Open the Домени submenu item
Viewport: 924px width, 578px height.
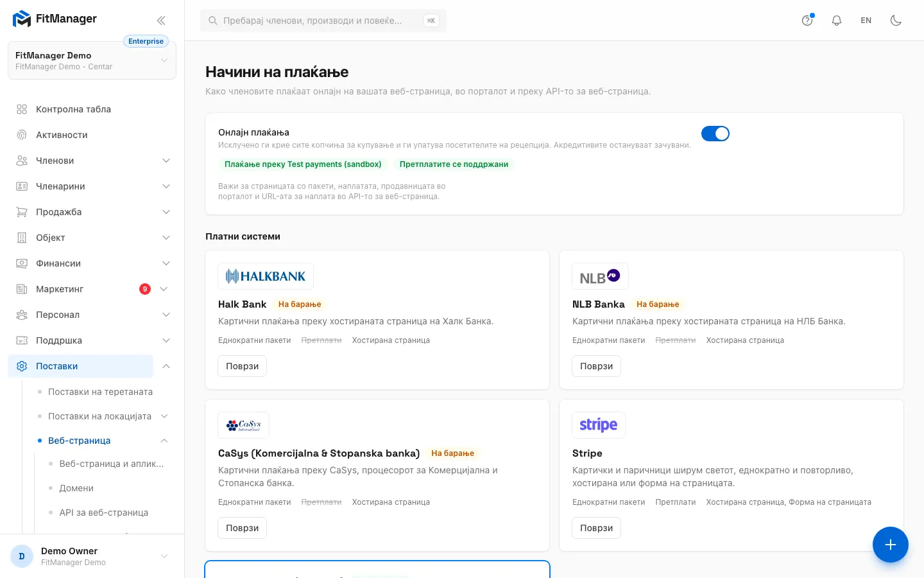click(76, 488)
